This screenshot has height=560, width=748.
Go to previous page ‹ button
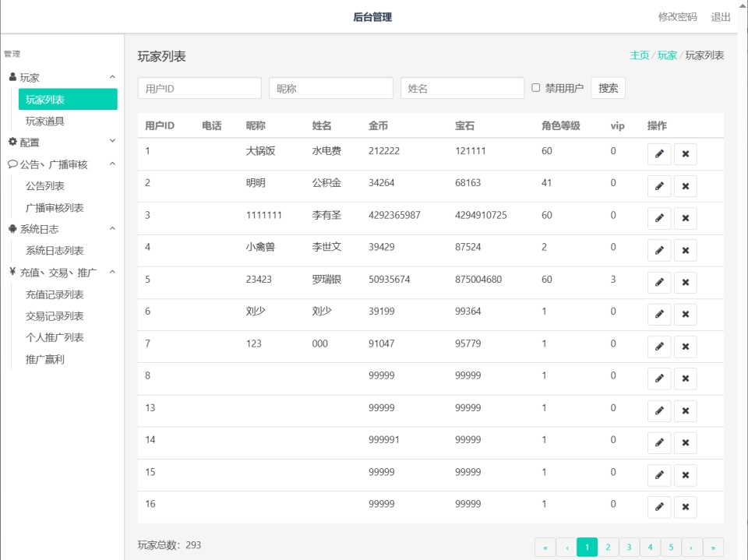click(x=566, y=547)
